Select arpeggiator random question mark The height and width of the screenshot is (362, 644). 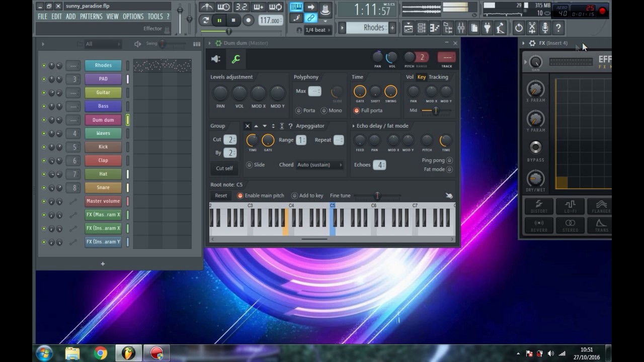[x=290, y=126]
